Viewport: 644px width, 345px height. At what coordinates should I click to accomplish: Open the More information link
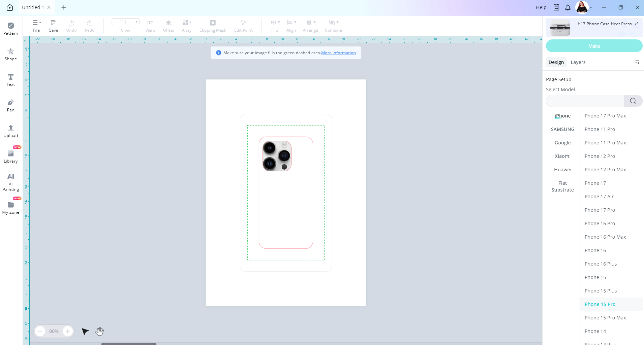point(338,53)
